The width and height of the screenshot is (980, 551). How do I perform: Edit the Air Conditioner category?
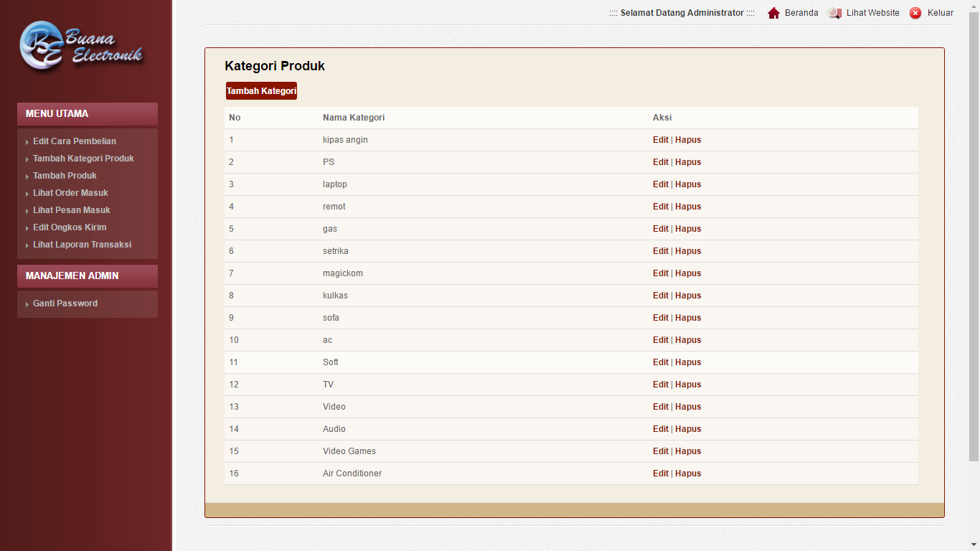(x=661, y=474)
